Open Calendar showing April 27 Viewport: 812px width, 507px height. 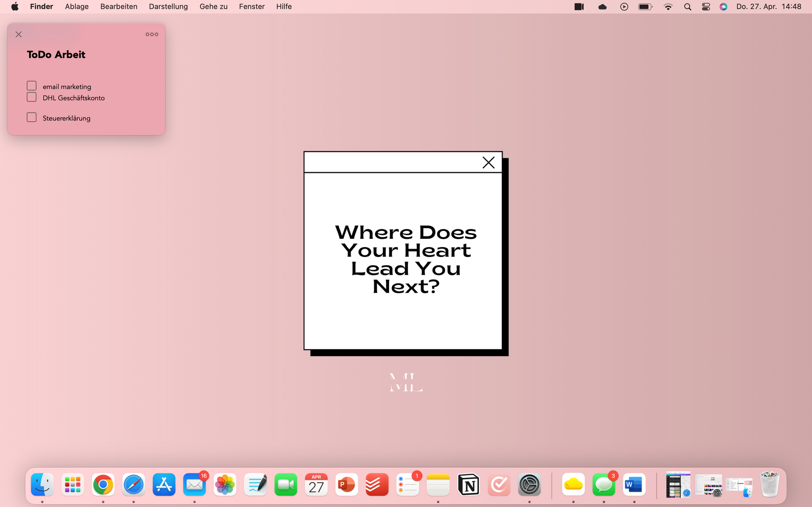coord(316,484)
